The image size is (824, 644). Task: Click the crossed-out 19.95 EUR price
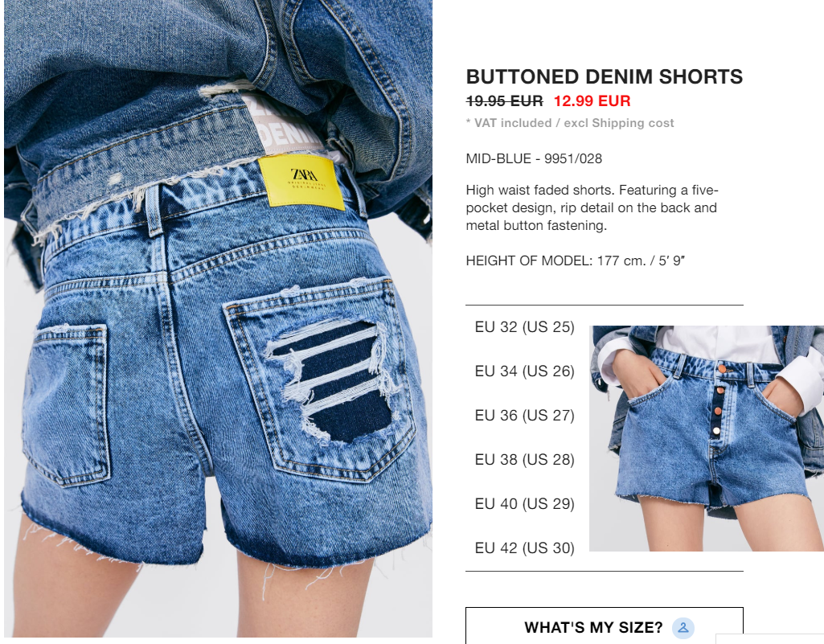click(505, 101)
